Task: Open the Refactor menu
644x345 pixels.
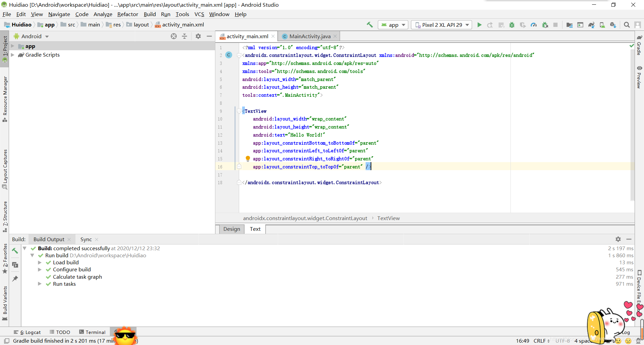Action: tap(127, 14)
